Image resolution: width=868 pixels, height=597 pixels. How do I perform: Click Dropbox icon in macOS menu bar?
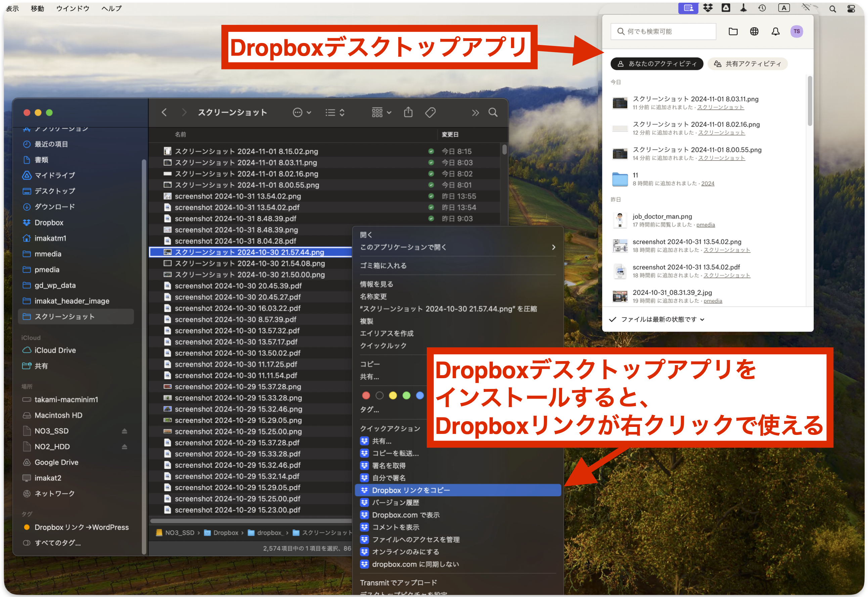click(707, 8)
